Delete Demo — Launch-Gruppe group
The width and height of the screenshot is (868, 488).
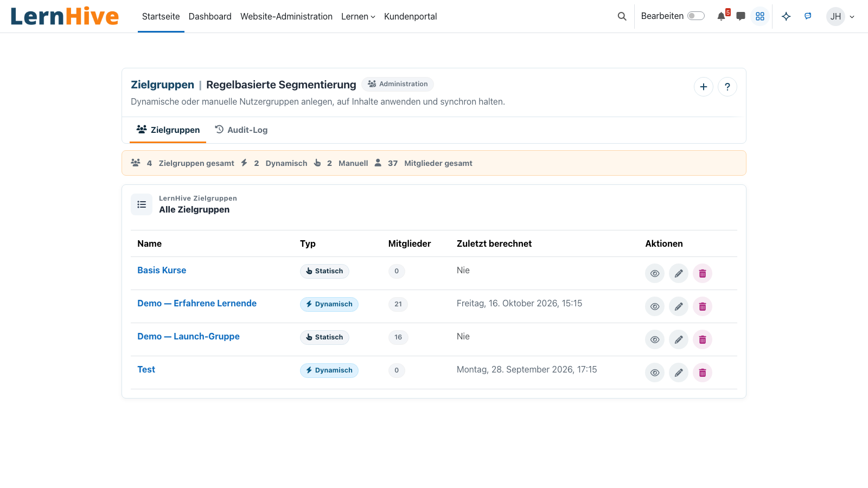pos(703,339)
